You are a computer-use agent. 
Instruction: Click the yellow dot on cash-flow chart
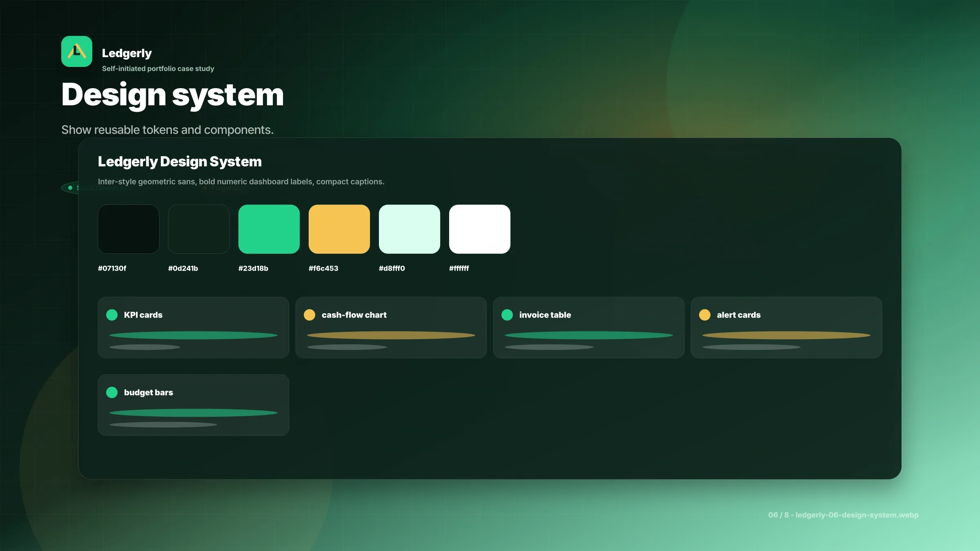[x=310, y=315]
